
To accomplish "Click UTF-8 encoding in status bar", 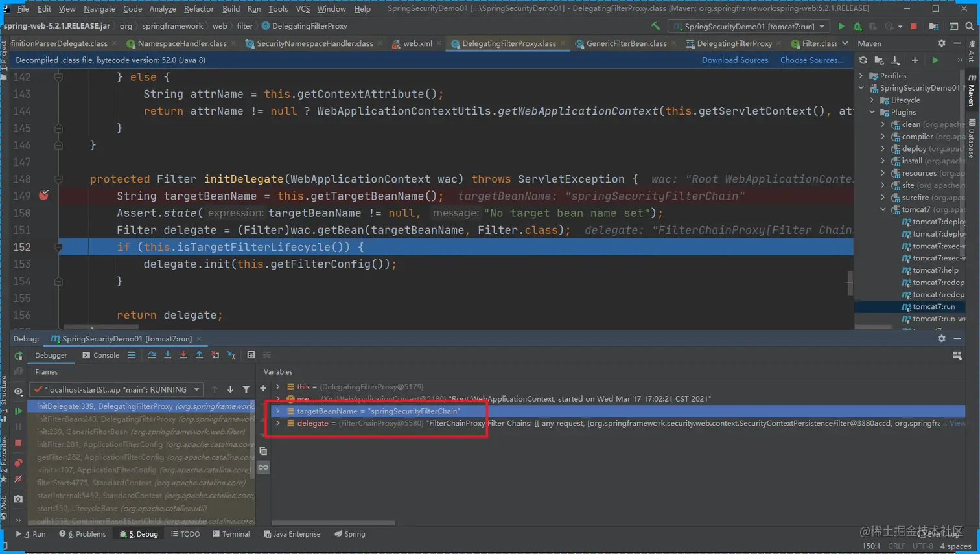I will [x=922, y=546].
